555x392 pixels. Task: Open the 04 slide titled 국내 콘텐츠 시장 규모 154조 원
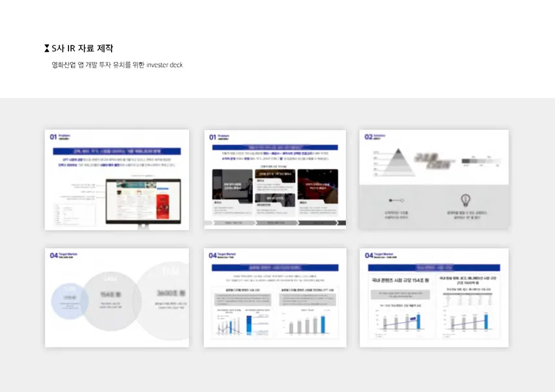pos(434,298)
